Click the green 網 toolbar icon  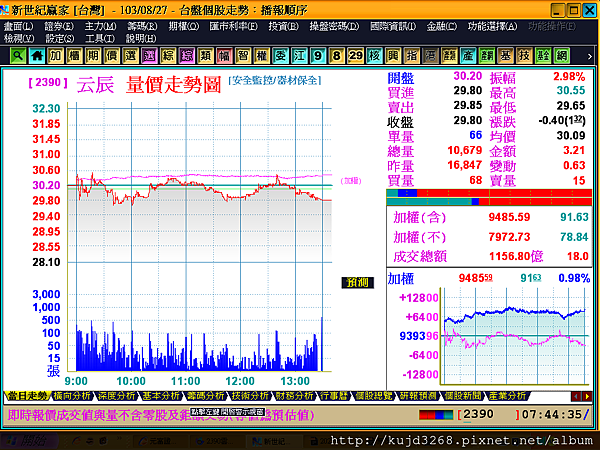pos(562,56)
